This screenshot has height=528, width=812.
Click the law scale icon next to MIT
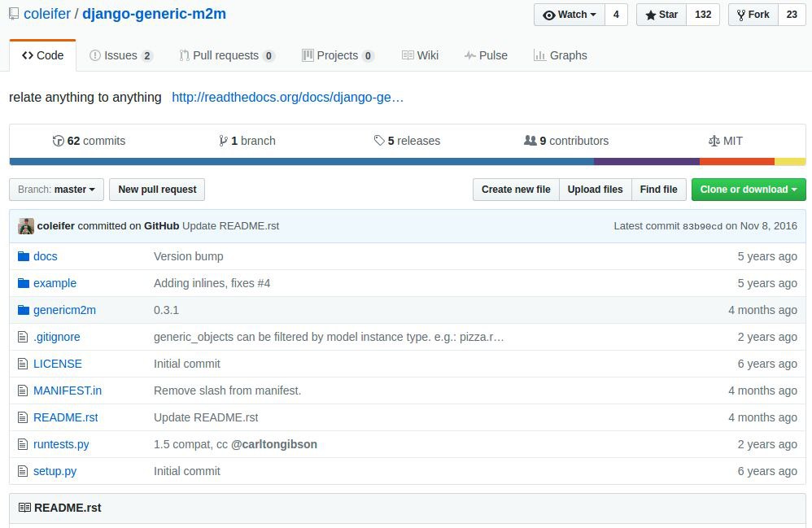point(714,141)
